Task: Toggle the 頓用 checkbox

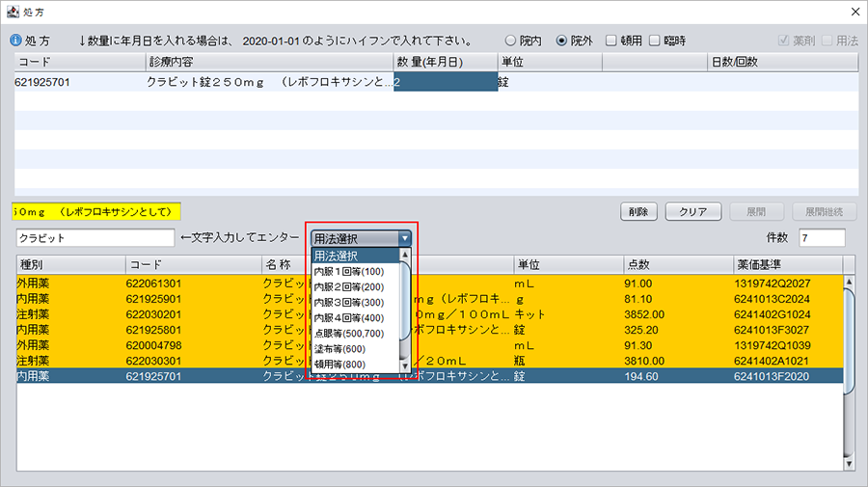Action: [x=610, y=41]
